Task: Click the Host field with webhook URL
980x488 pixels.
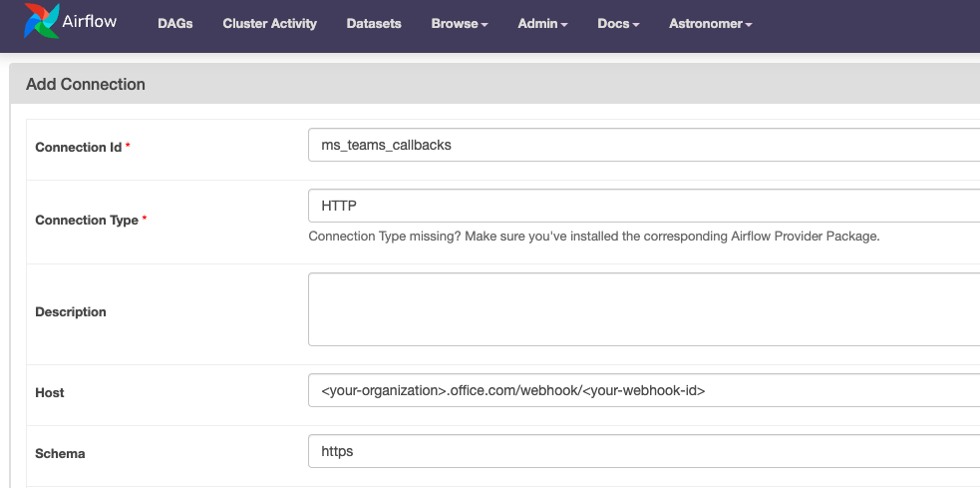Action: pyautogui.click(x=643, y=391)
